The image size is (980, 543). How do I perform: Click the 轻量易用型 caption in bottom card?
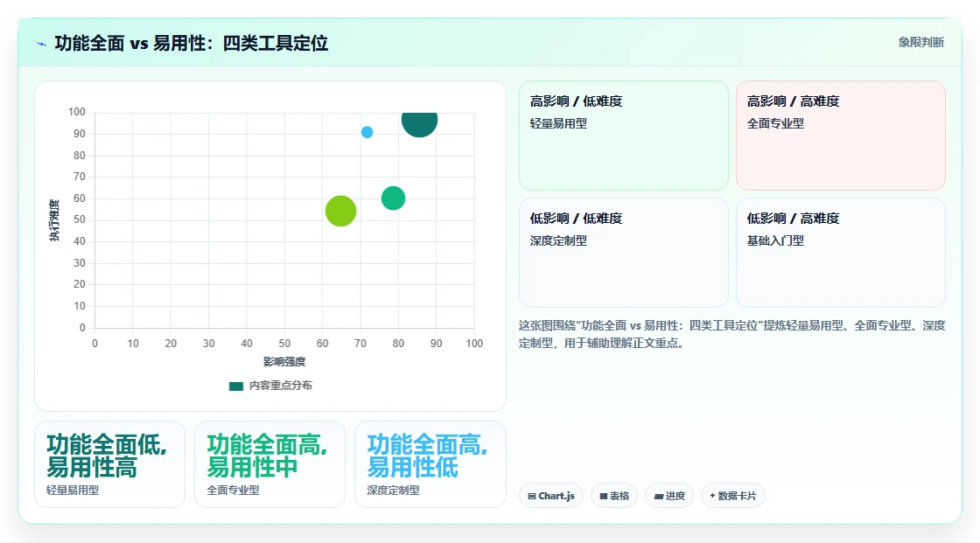[73, 491]
